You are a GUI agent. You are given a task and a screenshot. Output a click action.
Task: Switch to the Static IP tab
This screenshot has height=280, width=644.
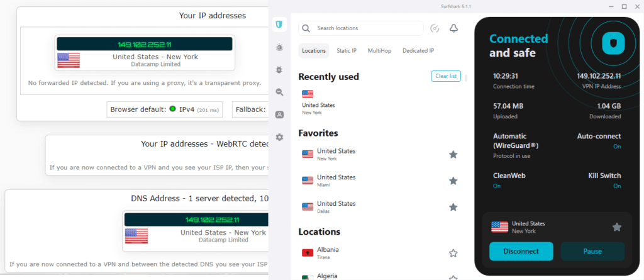(347, 50)
